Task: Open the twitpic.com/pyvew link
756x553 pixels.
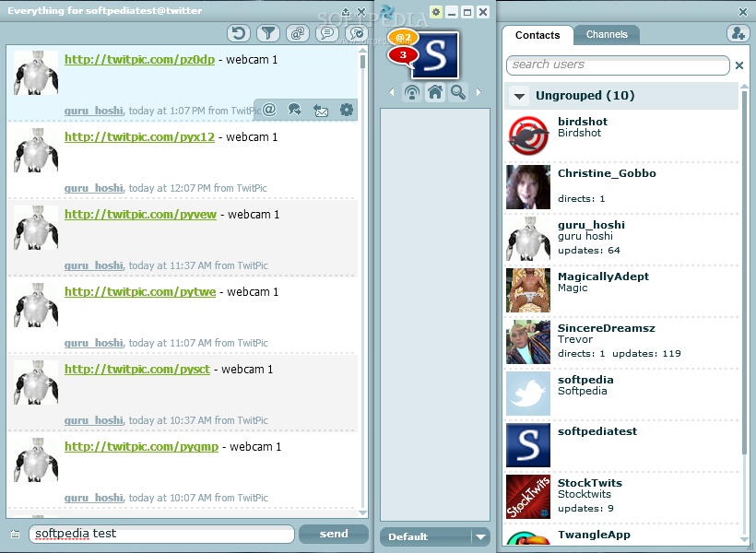Action: tap(140, 215)
